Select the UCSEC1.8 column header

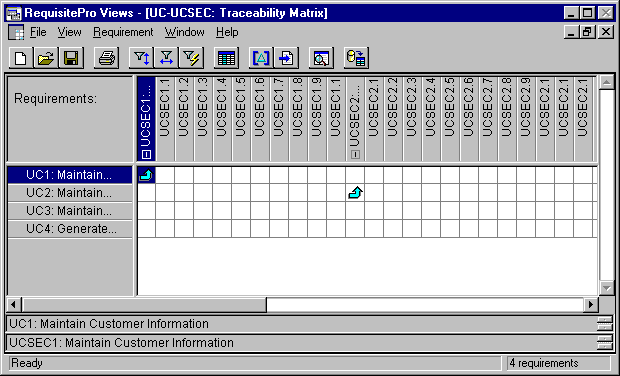[298, 119]
